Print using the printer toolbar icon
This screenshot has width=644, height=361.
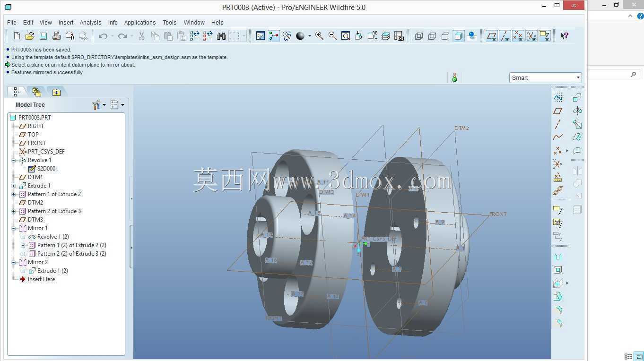click(x=56, y=36)
